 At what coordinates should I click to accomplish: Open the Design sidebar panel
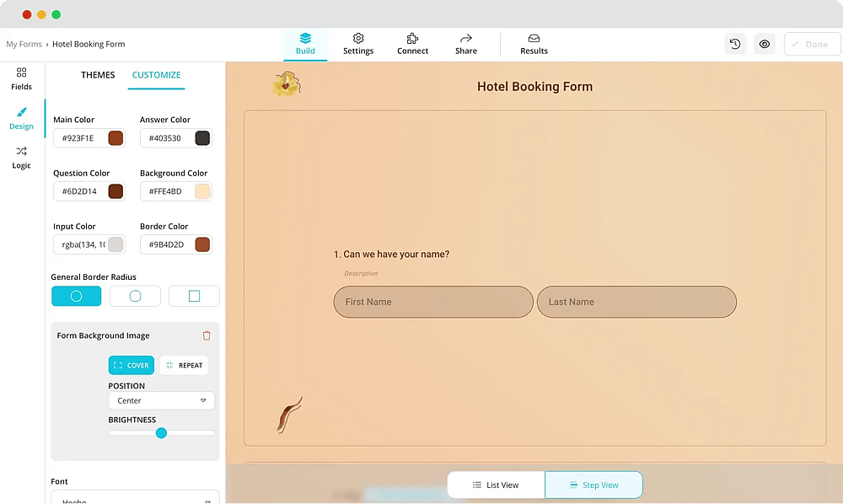click(x=22, y=119)
